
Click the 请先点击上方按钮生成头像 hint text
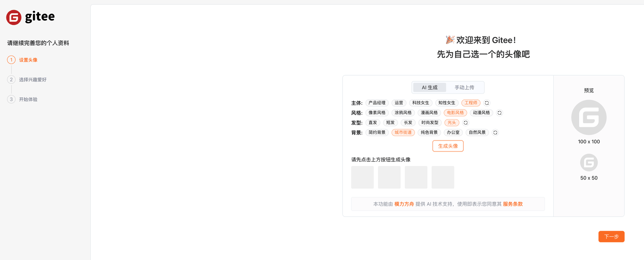click(x=381, y=160)
